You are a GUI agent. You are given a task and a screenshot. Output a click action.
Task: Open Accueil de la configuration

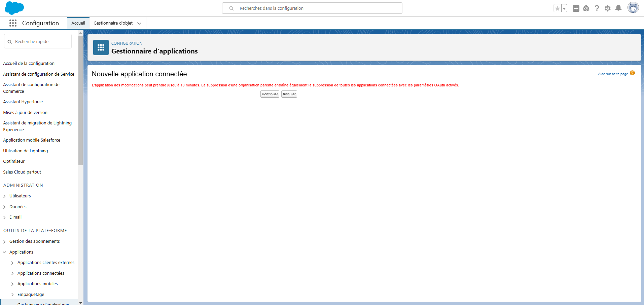pos(29,63)
